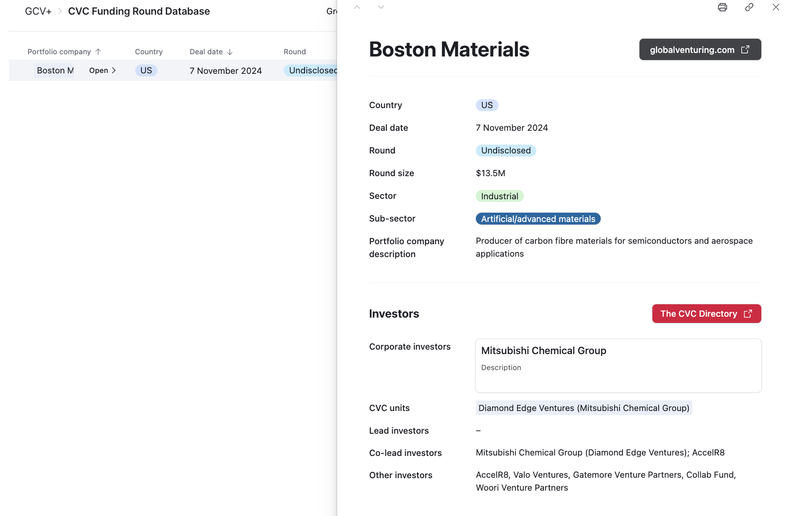Open the Mitsubishi Chemical Group investor card
812x516 pixels.
click(618, 365)
